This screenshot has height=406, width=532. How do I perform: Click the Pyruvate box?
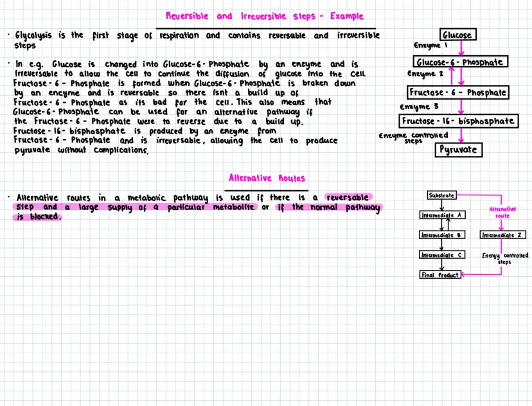[x=459, y=150]
